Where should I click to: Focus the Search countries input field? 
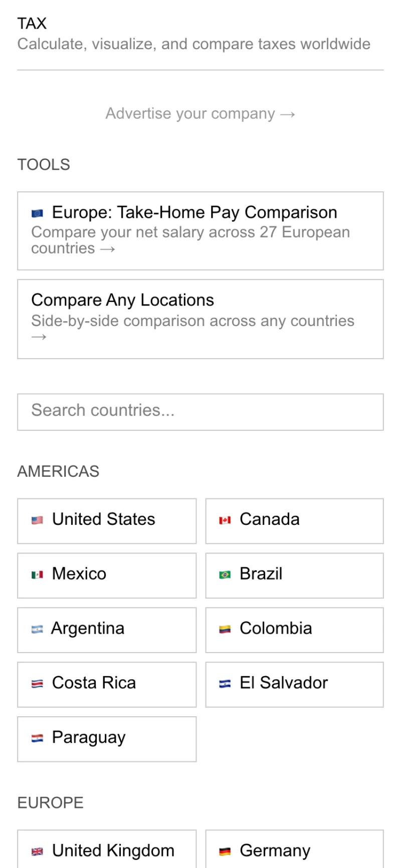click(x=200, y=412)
